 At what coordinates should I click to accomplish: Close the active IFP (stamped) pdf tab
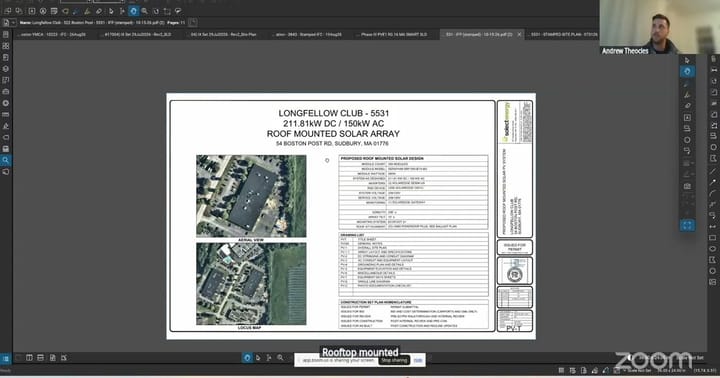519,34
